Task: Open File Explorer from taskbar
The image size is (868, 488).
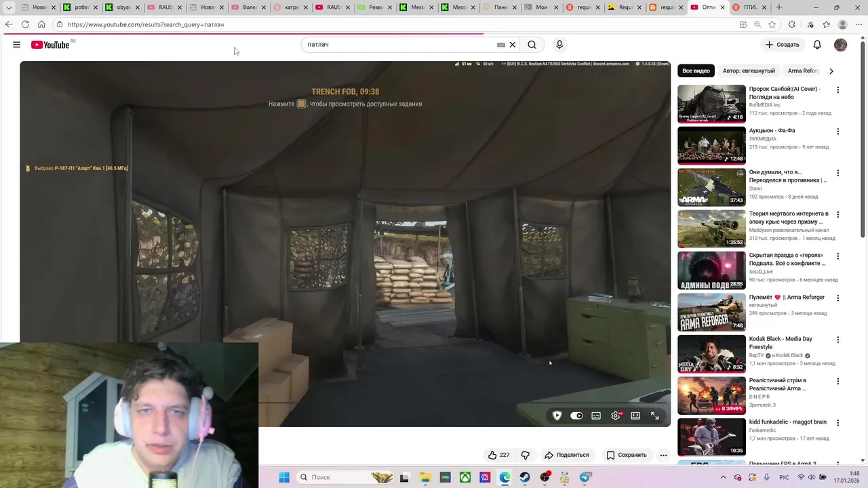Action: click(425, 477)
